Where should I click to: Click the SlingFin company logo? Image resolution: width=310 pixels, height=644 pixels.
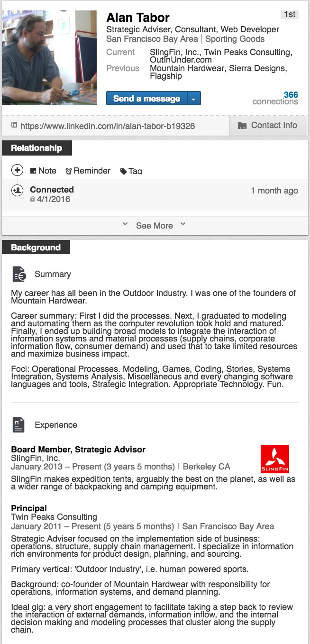tap(274, 459)
